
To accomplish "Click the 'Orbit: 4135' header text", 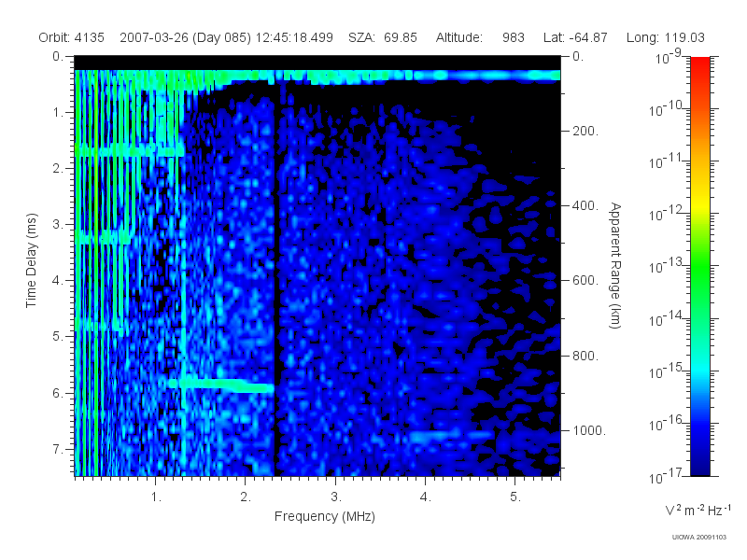I will click(72, 37).
